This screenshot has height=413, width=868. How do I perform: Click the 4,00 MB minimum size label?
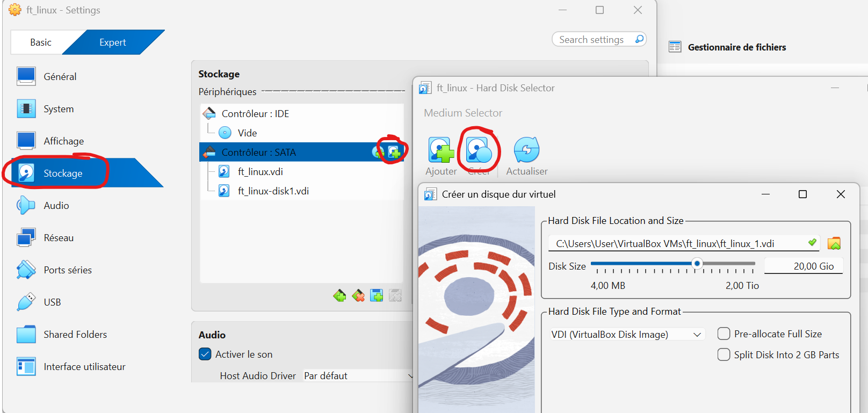tap(608, 286)
